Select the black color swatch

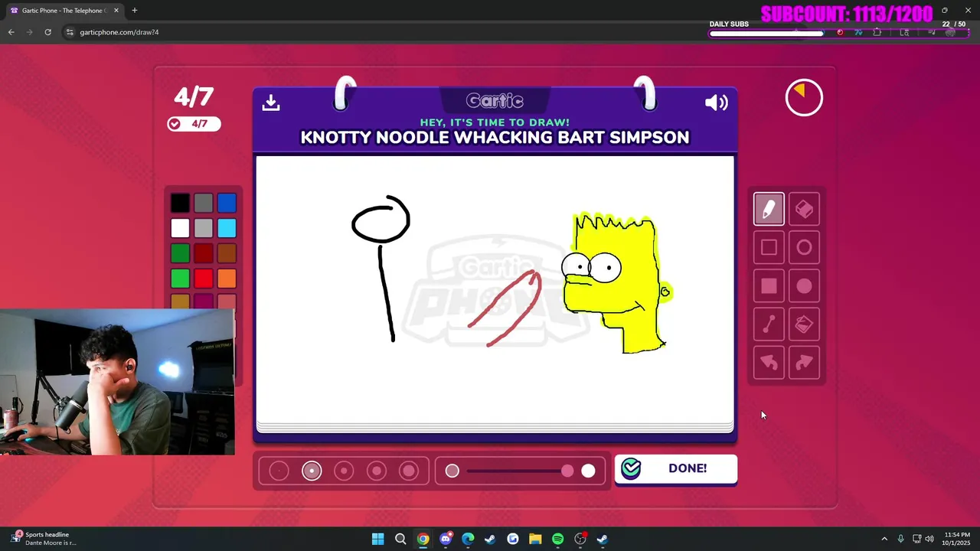click(x=180, y=203)
